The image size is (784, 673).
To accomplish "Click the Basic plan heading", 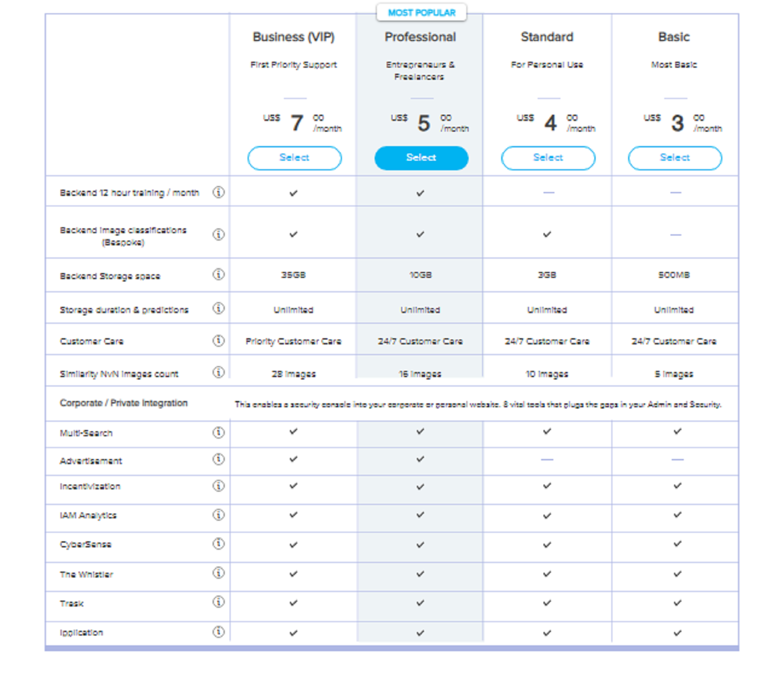I will 674,37.
